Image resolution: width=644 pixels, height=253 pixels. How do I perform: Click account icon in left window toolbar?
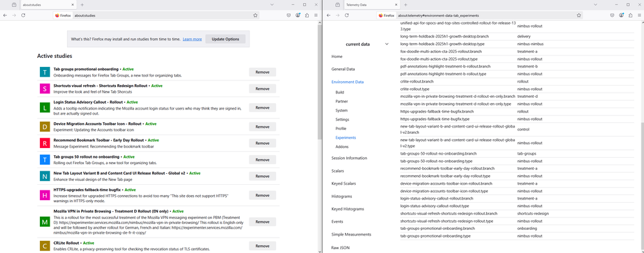298,15
